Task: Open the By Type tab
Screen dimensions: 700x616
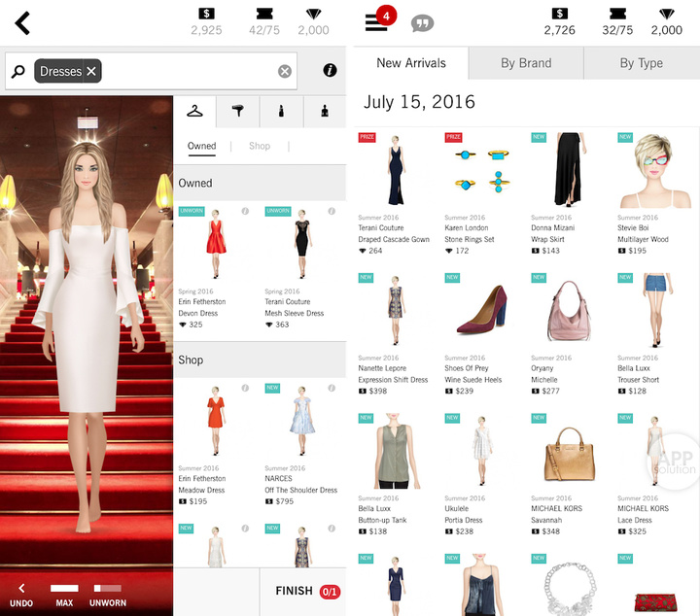Action: (x=642, y=63)
